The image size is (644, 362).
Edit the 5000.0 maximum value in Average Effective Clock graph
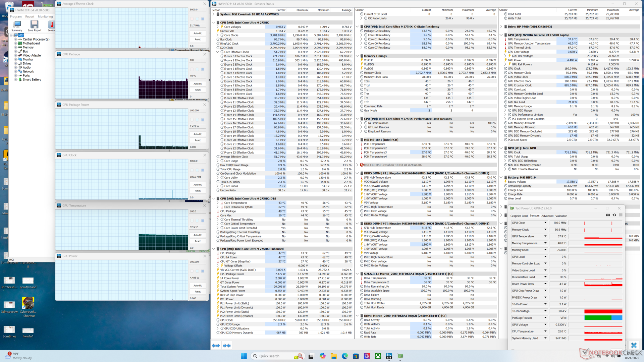coord(198,10)
